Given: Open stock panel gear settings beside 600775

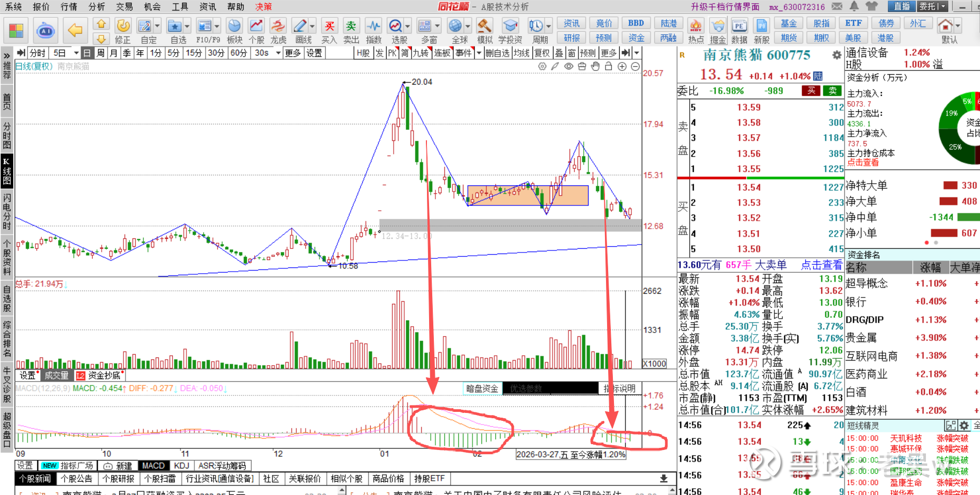Looking at the screenshot, I should pos(836,55).
